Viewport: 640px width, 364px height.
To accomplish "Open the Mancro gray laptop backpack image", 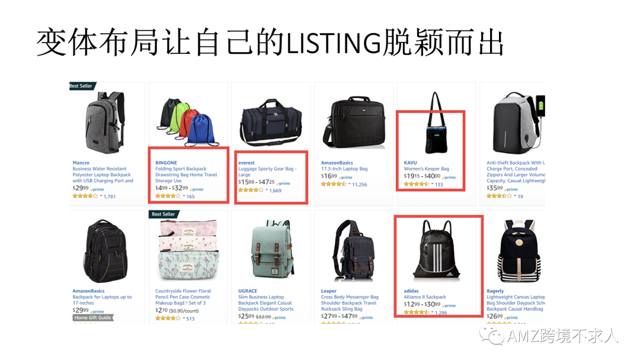I will pos(105,123).
